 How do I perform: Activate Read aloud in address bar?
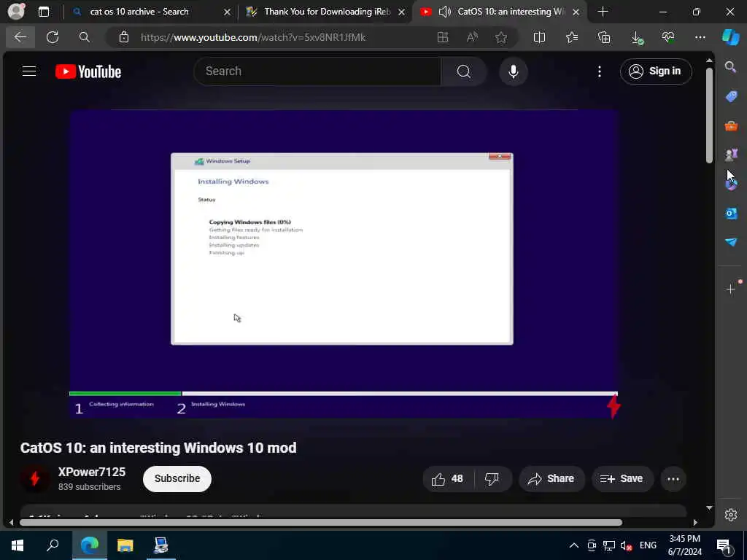(472, 37)
